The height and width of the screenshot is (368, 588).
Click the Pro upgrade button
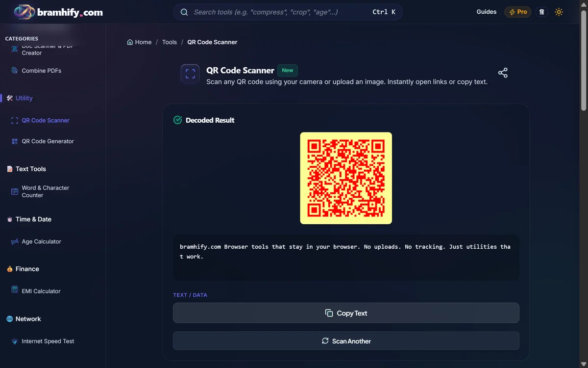[x=518, y=12]
